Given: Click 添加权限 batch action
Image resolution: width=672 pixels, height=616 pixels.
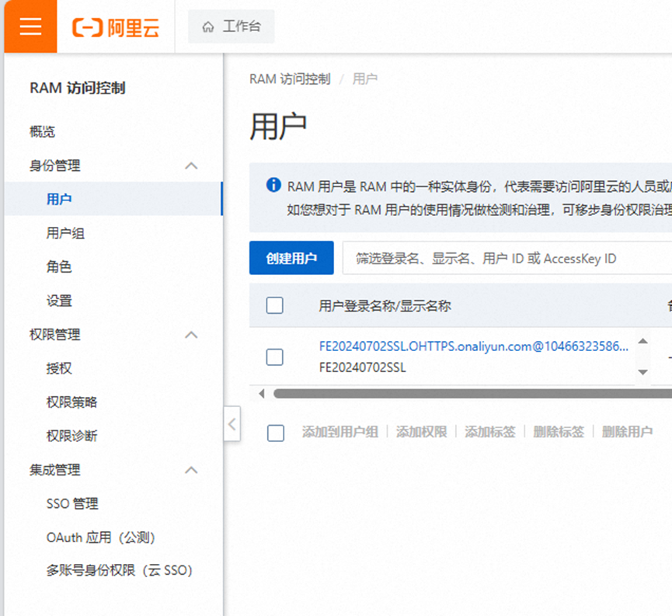Looking at the screenshot, I should tap(422, 432).
